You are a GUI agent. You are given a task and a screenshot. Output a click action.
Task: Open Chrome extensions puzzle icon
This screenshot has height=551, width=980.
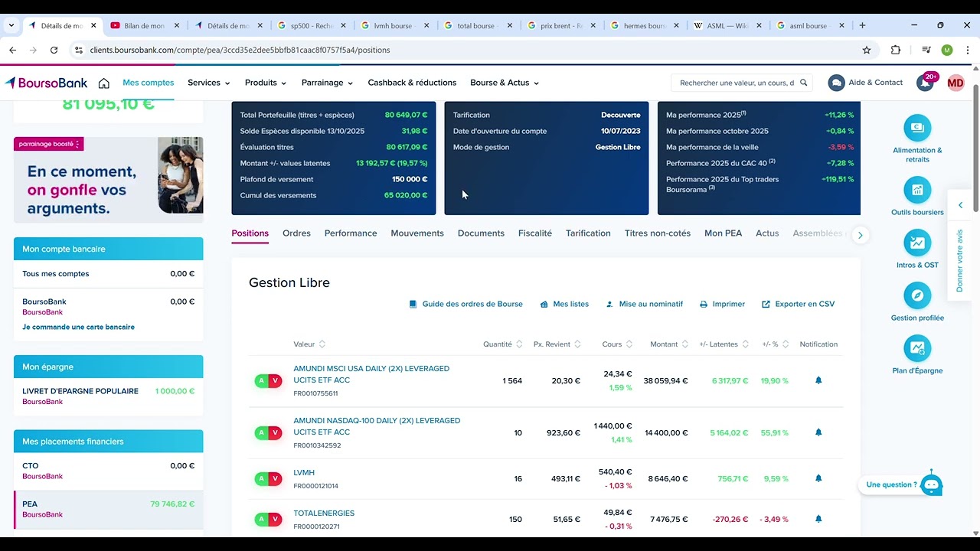tap(896, 50)
